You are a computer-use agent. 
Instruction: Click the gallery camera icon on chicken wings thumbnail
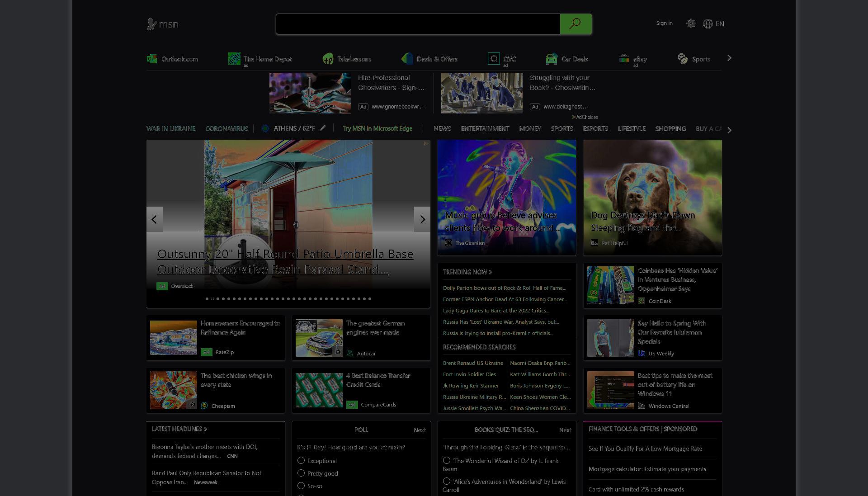pos(192,404)
